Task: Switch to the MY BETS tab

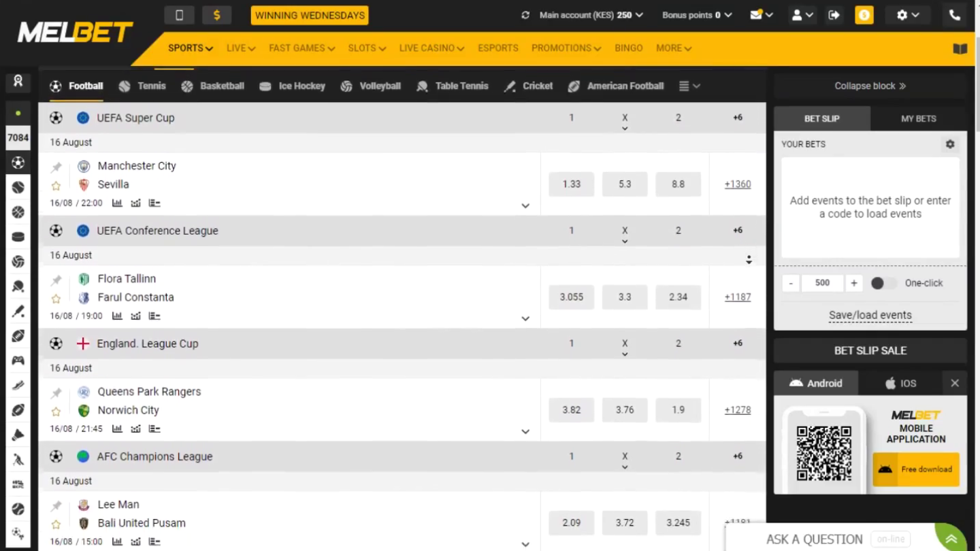Action: (918, 118)
